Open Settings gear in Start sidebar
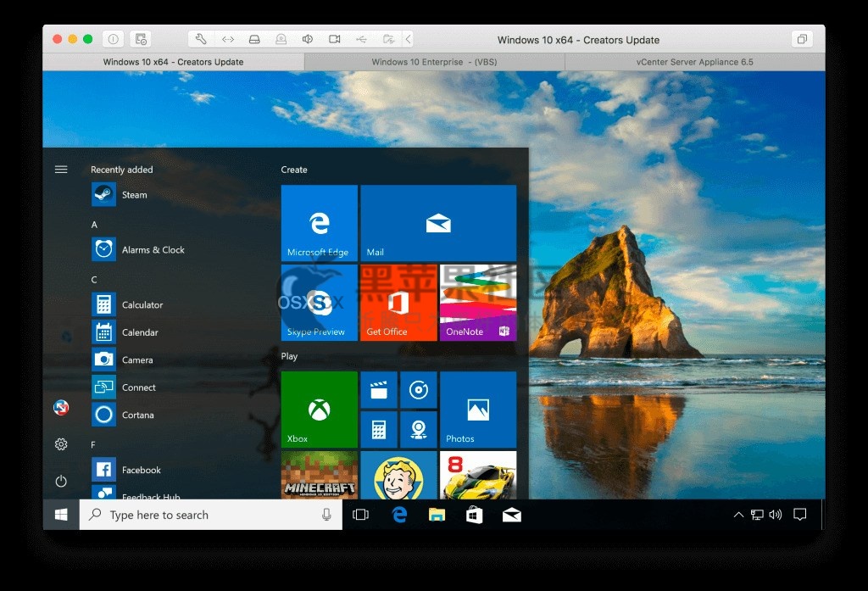Viewport: 868px width, 591px height. 61,444
